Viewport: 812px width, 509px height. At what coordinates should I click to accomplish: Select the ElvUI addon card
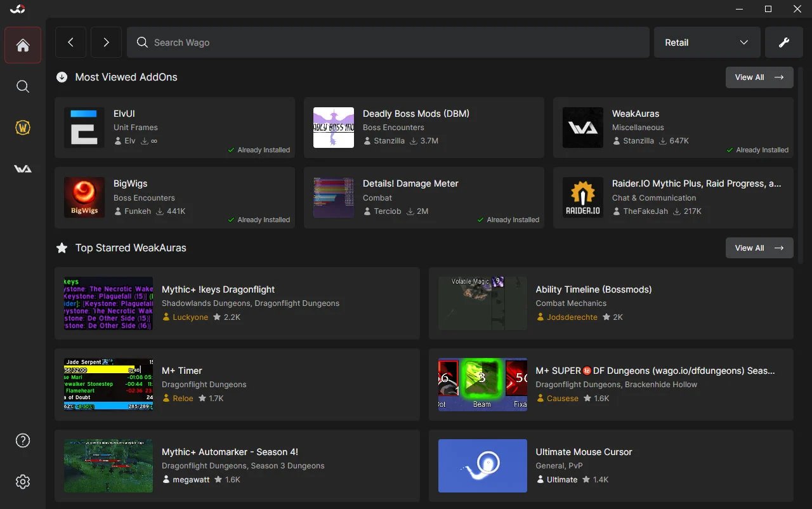pos(175,128)
